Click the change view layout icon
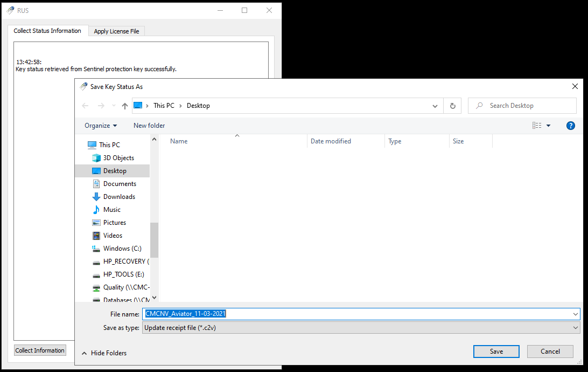 pos(537,126)
